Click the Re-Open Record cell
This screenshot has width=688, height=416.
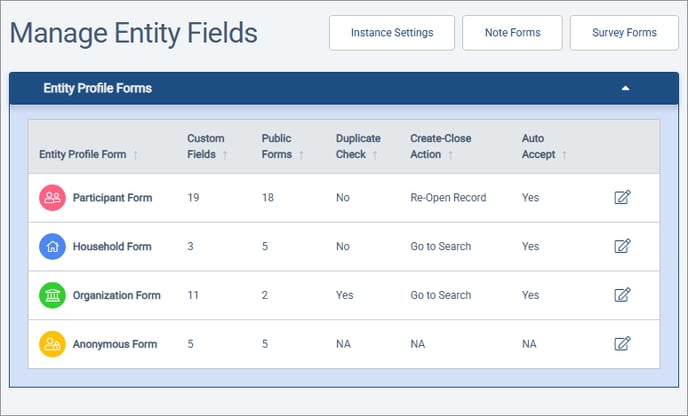(x=448, y=197)
